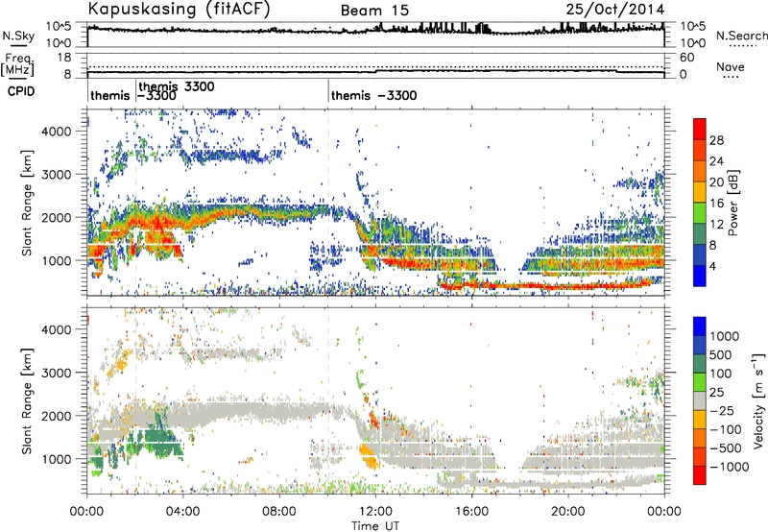Click the 'Power [dB]' colorbar title
The height and width of the screenshot is (532, 768).
coord(732,204)
